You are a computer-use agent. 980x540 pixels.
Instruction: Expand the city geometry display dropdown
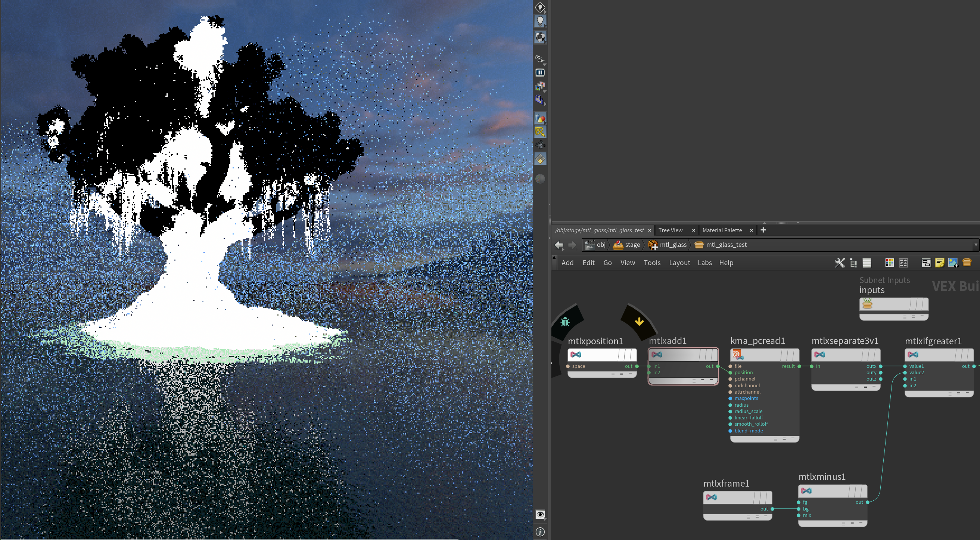(x=545, y=104)
